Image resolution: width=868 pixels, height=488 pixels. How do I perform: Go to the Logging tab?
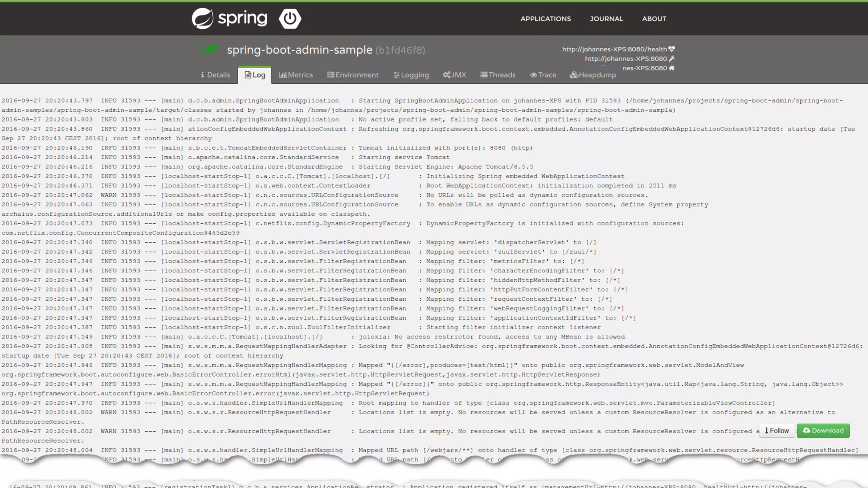411,75
